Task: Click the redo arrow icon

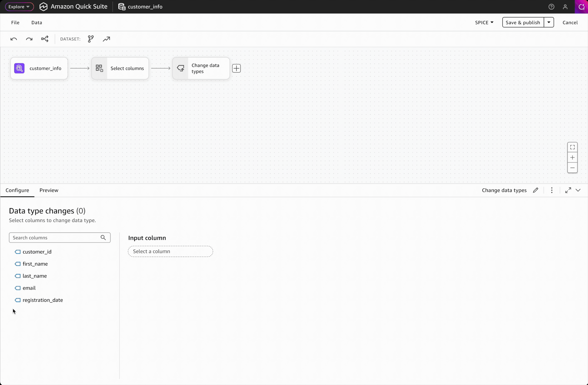Action: [29, 39]
